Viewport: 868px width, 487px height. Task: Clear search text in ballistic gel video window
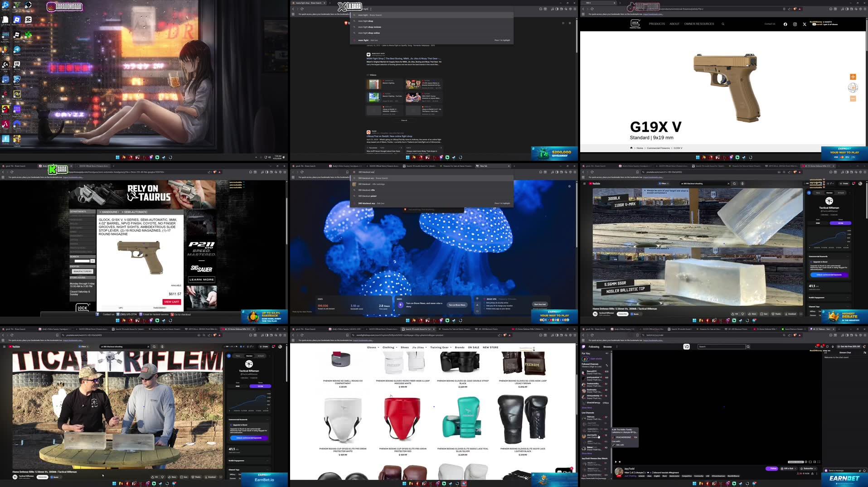click(728, 183)
